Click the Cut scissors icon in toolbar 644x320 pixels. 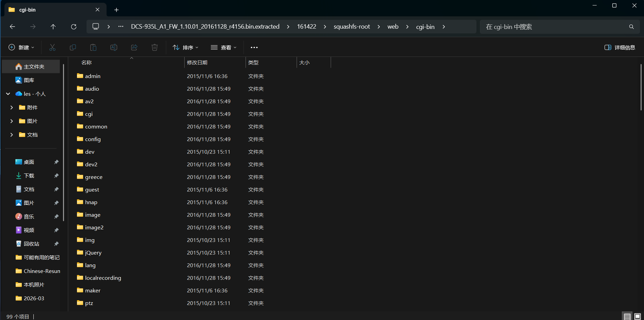pos(52,47)
